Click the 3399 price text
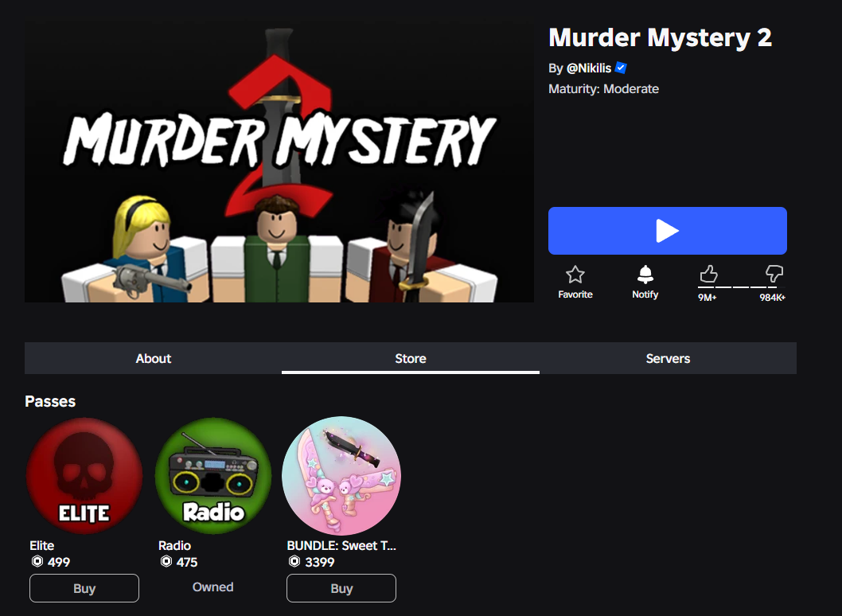This screenshot has width=842, height=616. [x=319, y=562]
